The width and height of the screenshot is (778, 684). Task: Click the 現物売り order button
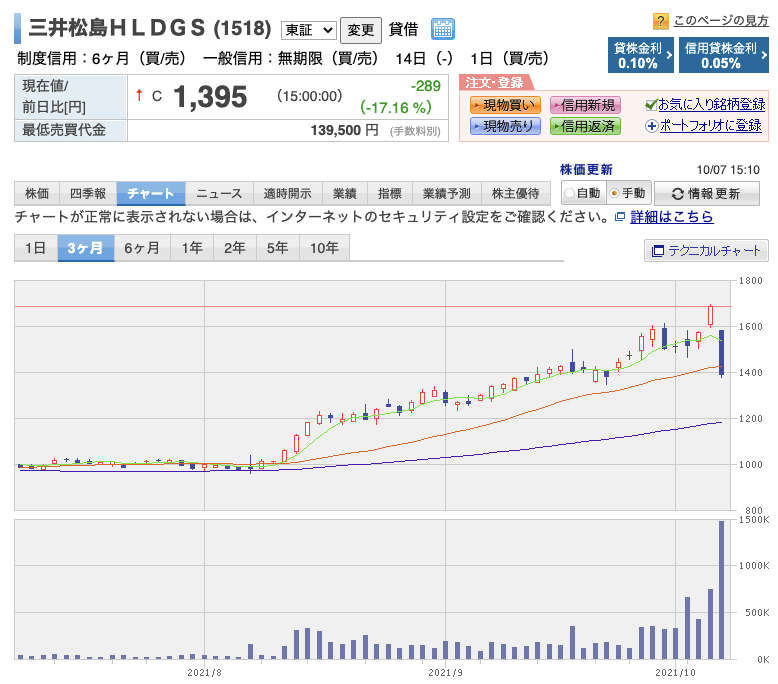[505, 126]
